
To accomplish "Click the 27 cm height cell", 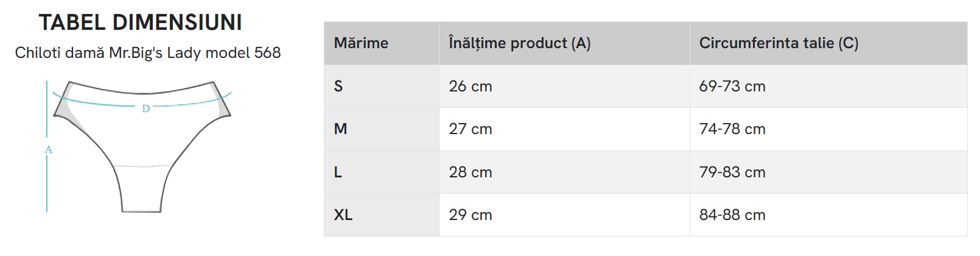I will pyautogui.click(x=471, y=129).
